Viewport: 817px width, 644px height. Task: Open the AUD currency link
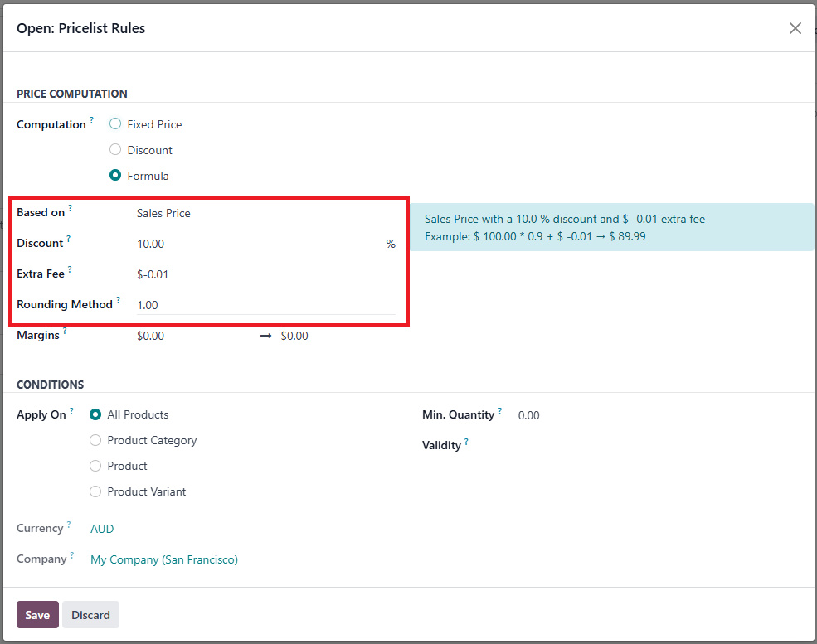(x=102, y=529)
